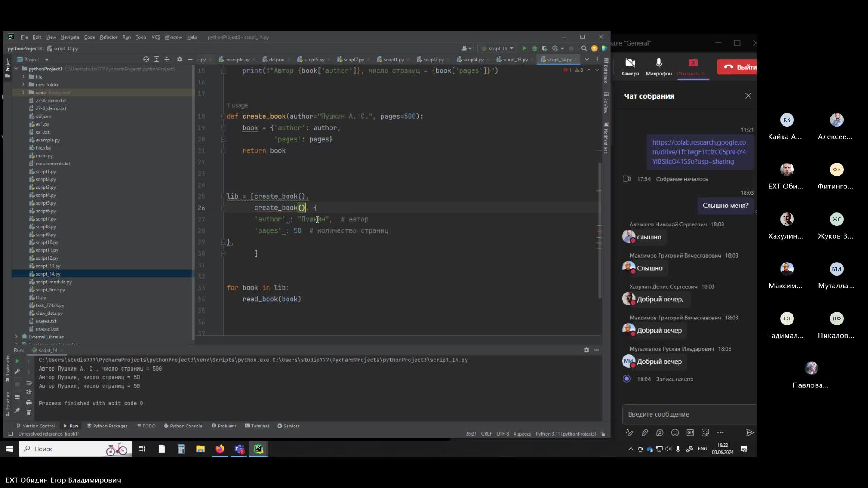Open Firefox from taskbar
Screen dimensions: 868x488
[220, 449]
